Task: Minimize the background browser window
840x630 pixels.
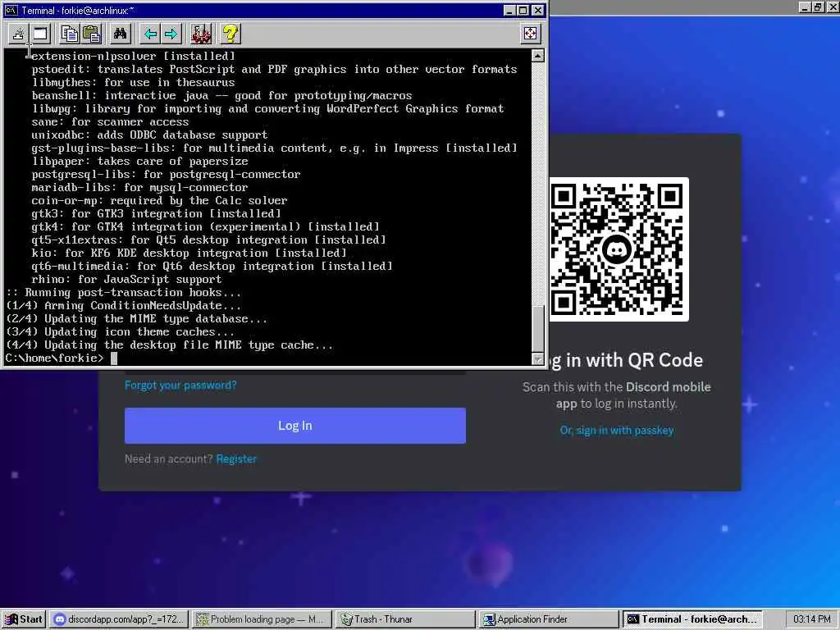Action: coord(805,7)
